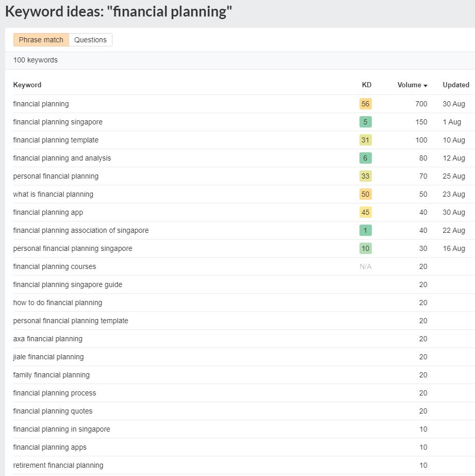Click the KD 56 badge
475x476 pixels.
point(366,104)
